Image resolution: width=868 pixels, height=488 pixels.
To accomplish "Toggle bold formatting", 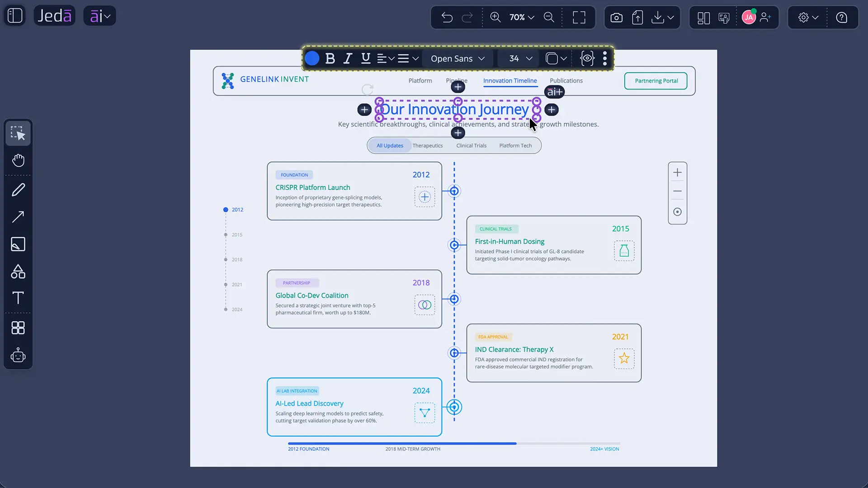I will 330,58.
